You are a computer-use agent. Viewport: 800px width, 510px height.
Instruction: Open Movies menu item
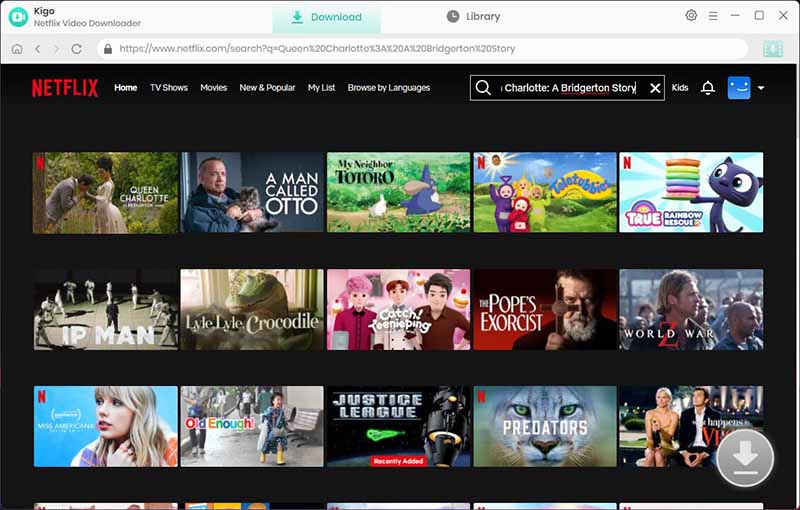tap(213, 88)
